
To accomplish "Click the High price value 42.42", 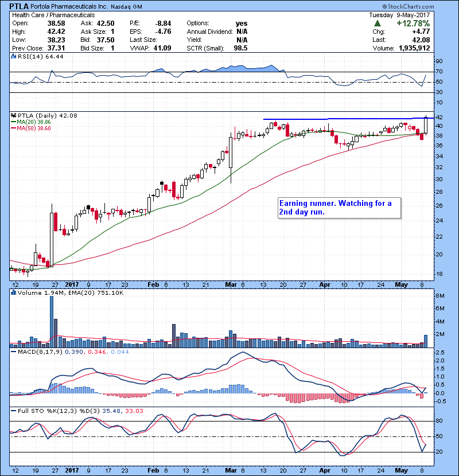I will click(x=56, y=32).
